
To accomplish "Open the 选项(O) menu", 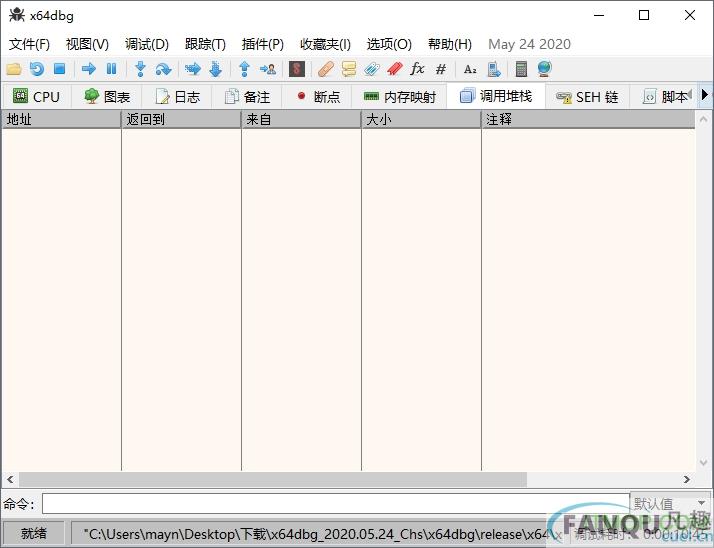I will [x=389, y=44].
